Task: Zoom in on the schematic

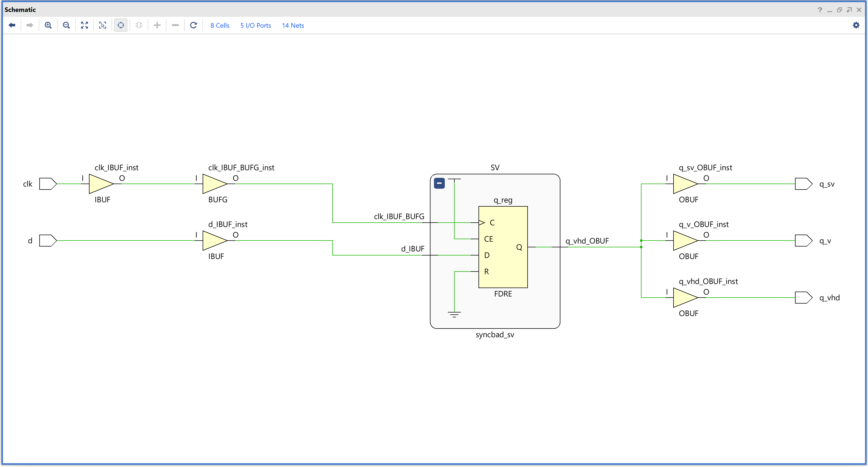Action: (48, 25)
